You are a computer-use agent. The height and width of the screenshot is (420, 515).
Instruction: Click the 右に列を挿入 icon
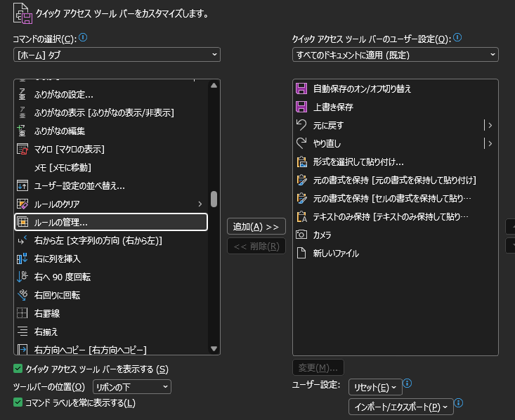coord(22,258)
